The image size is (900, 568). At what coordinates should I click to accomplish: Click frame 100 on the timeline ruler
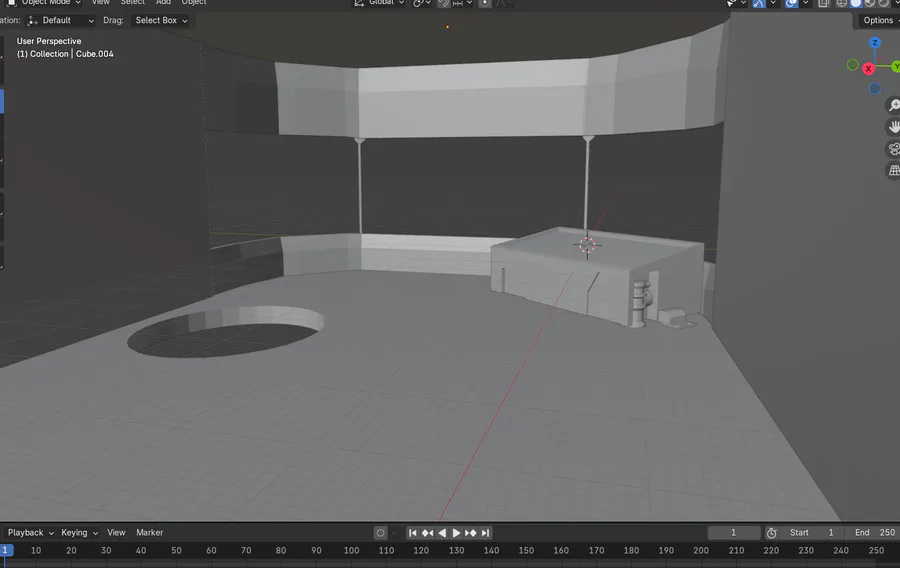pyautogui.click(x=351, y=551)
